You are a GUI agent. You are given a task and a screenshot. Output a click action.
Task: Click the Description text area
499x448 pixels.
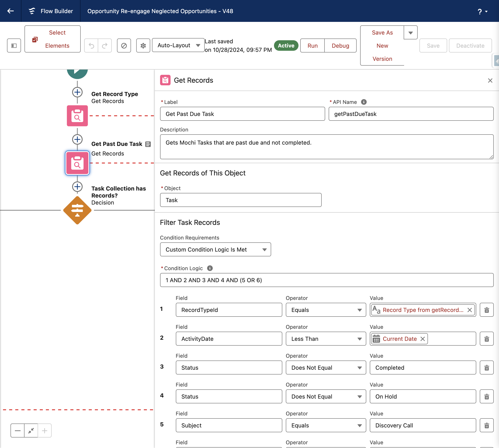pos(326,147)
